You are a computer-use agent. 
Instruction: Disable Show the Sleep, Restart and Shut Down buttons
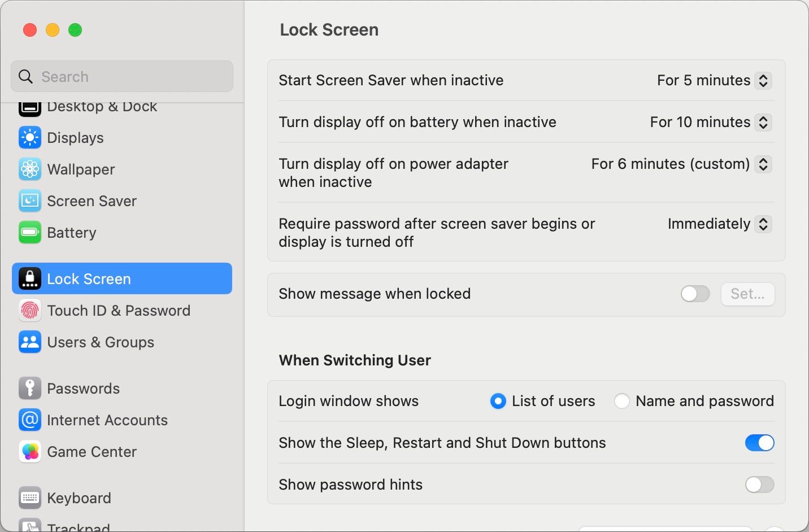click(x=759, y=443)
